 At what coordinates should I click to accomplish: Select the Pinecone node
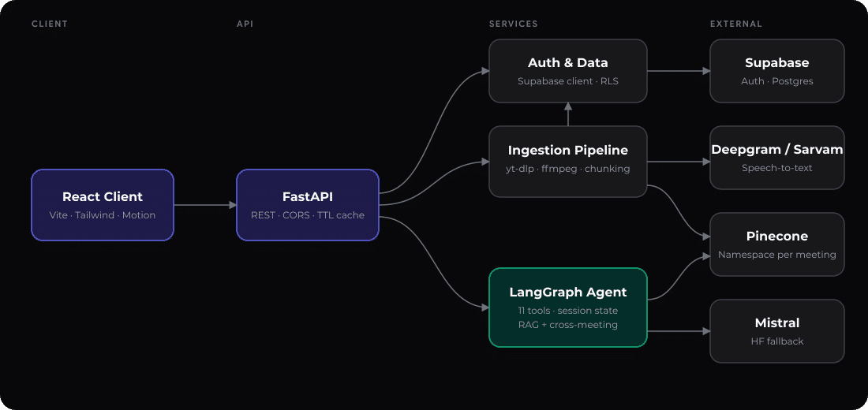777,244
